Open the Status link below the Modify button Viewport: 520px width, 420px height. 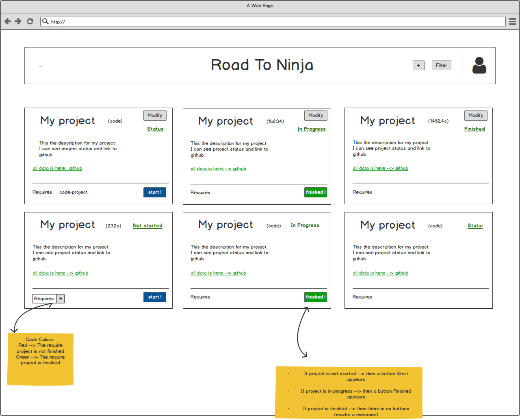coord(155,129)
